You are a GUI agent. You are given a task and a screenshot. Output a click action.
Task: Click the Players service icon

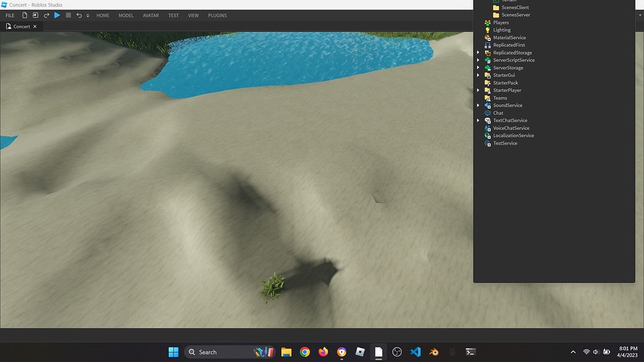487,22
